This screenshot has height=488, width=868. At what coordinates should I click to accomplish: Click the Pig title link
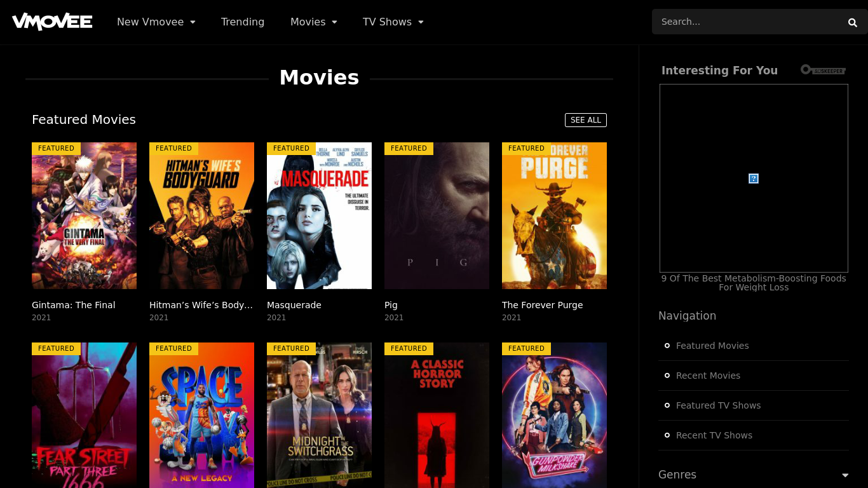tap(391, 306)
